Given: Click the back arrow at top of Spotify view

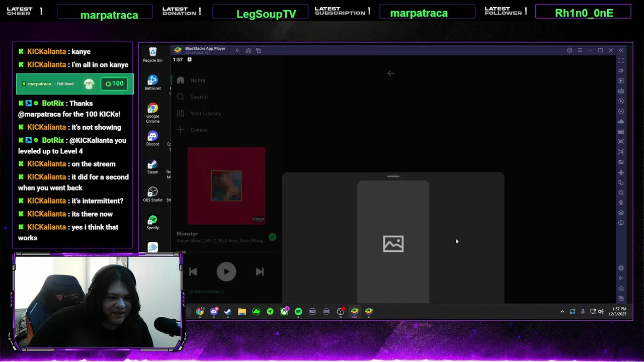Looking at the screenshot, I should [x=390, y=73].
